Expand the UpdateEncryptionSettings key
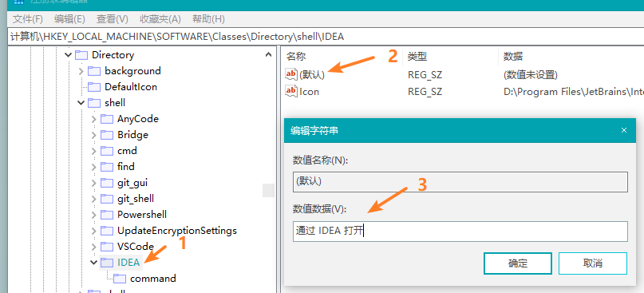 coord(93,231)
